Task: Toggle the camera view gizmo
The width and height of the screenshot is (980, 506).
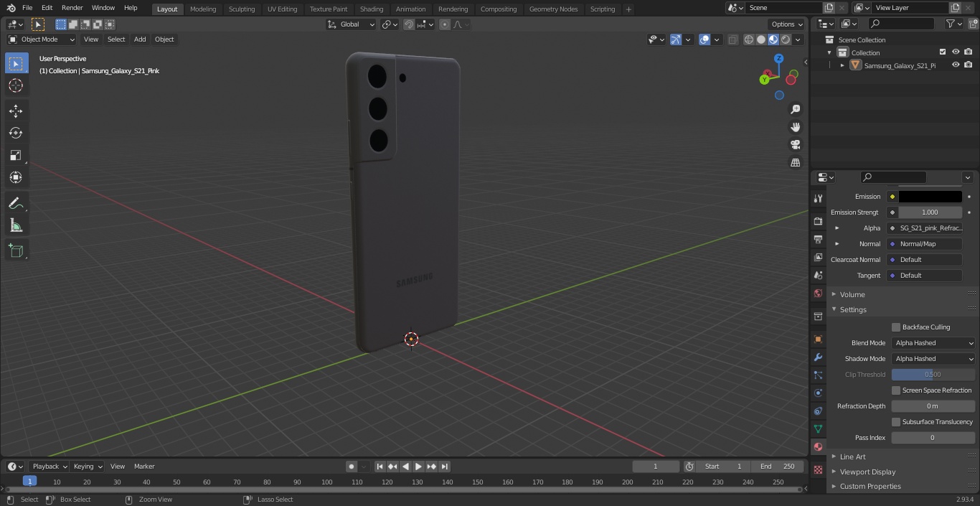Action: tap(796, 144)
